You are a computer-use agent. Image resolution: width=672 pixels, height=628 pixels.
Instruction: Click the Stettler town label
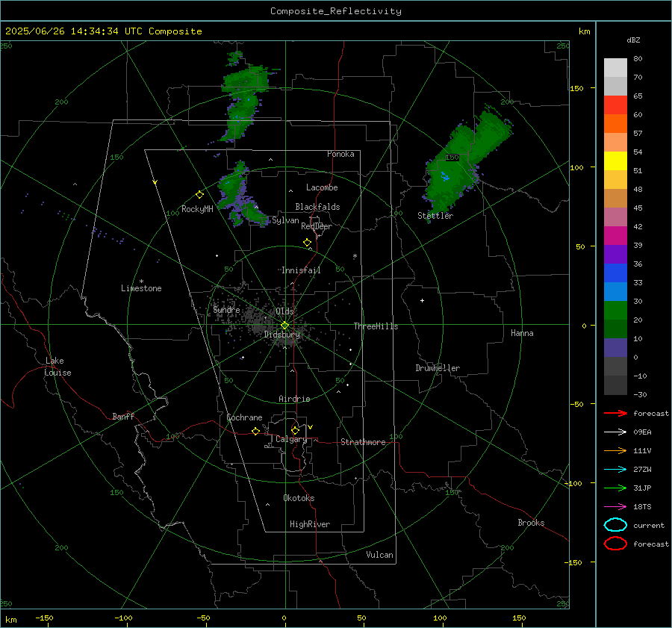pyautogui.click(x=435, y=216)
